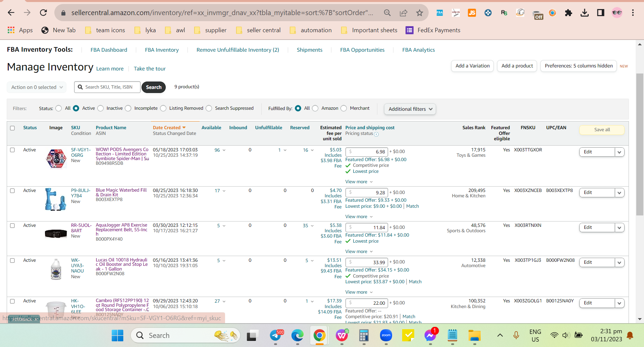
Task: Select the RR-5UOL-8ART row checkbox
Action: point(12,226)
